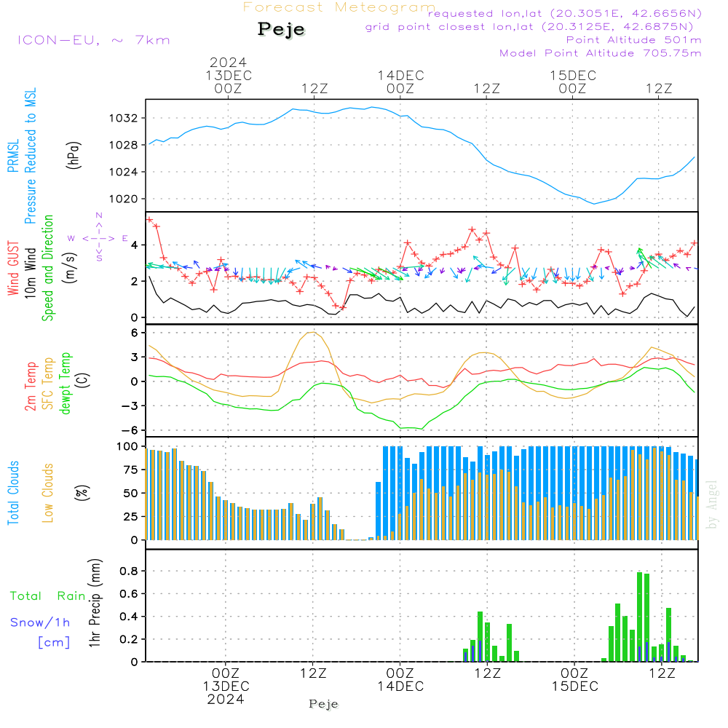Screen dimensions: 728x728
Task: Click the '6' value on the temperature axis
Action: [x=135, y=333]
